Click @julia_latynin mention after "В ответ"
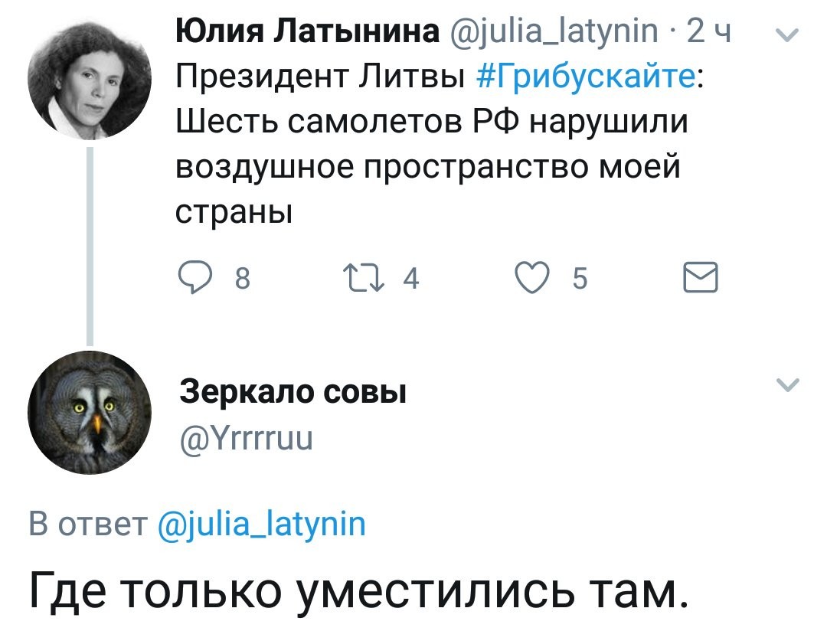 262,525
